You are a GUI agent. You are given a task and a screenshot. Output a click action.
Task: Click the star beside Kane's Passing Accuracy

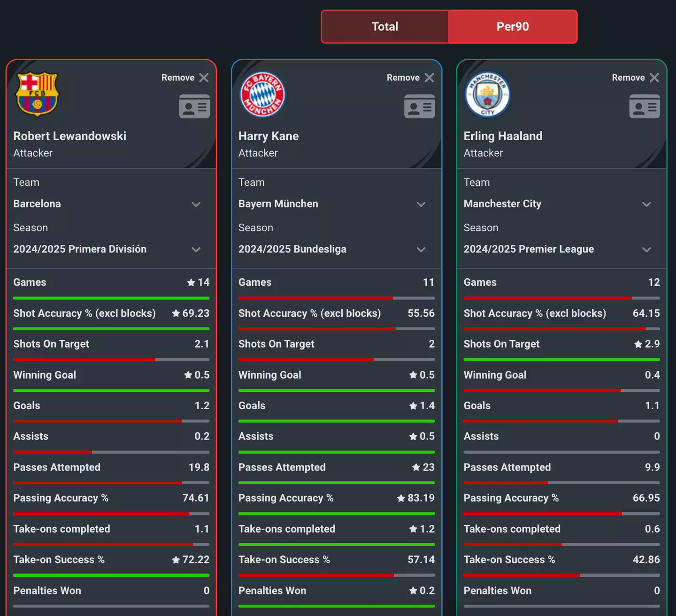point(400,498)
